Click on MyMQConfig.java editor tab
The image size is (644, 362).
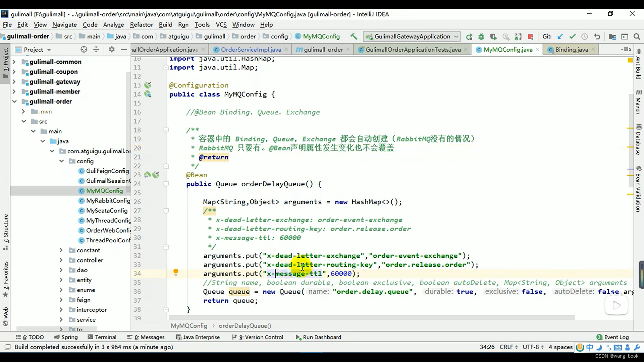pos(508,50)
